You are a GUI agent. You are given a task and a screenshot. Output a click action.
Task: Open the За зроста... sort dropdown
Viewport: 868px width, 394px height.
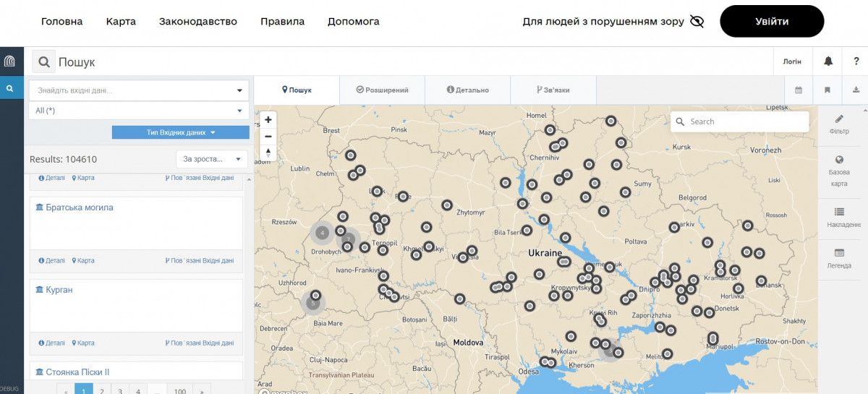tap(211, 159)
